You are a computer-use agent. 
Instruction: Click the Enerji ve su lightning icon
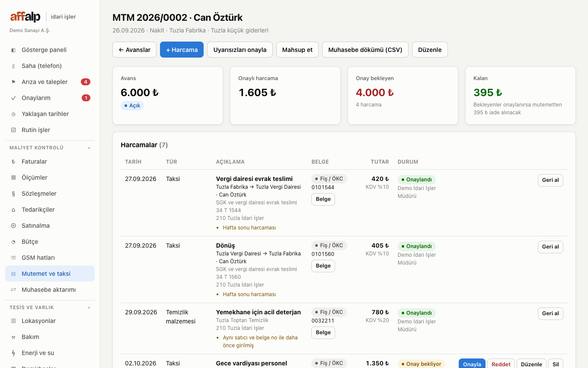click(13, 353)
